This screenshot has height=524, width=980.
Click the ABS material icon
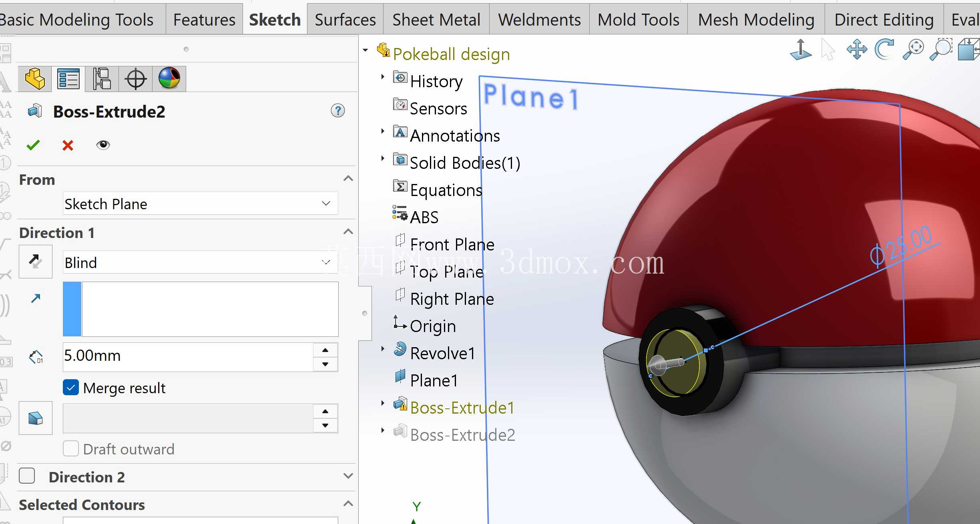pyautogui.click(x=400, y=213)
